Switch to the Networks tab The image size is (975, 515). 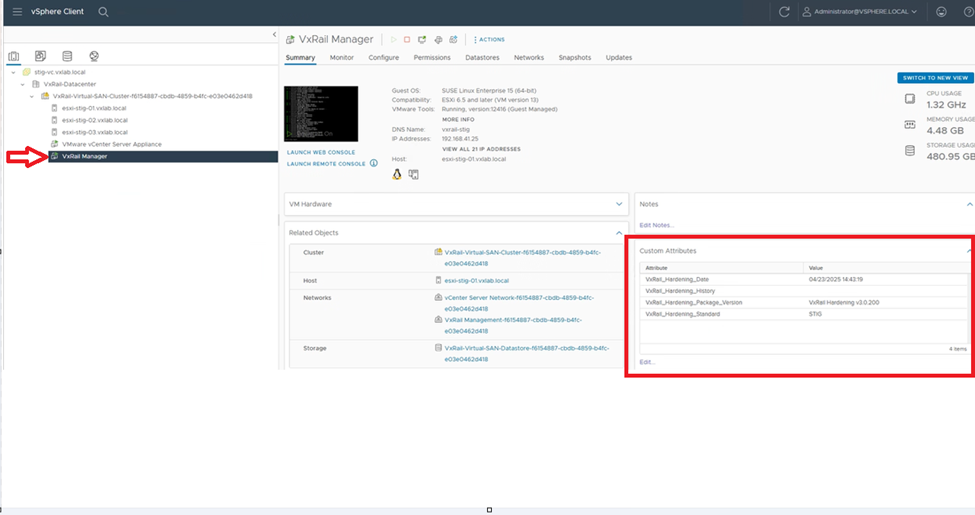[x=529, y=57]
